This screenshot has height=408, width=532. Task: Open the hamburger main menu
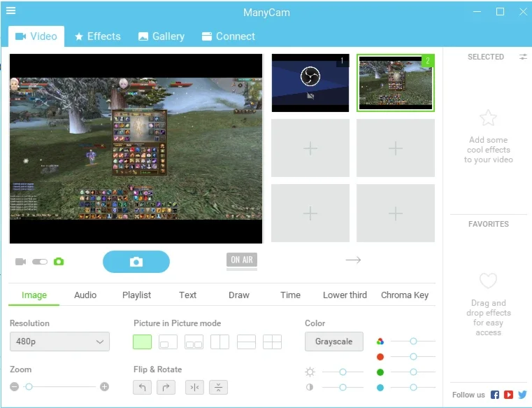coord(11,10)
